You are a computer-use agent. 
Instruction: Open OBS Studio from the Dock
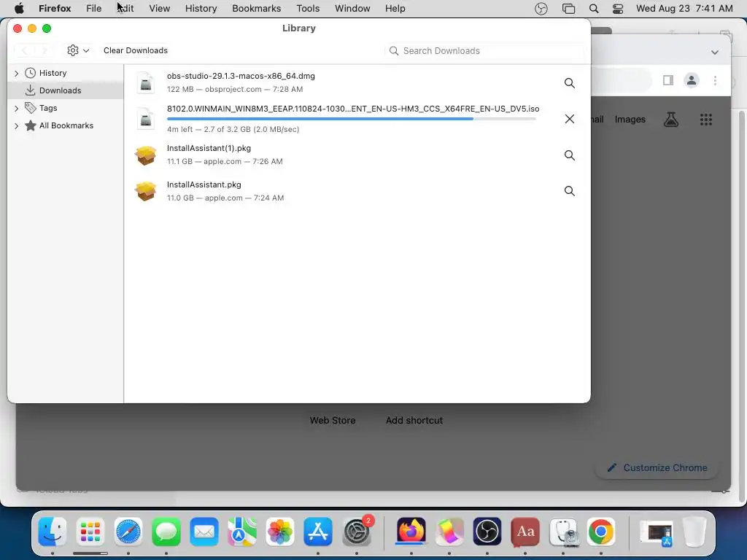click(x=487, y=532)
